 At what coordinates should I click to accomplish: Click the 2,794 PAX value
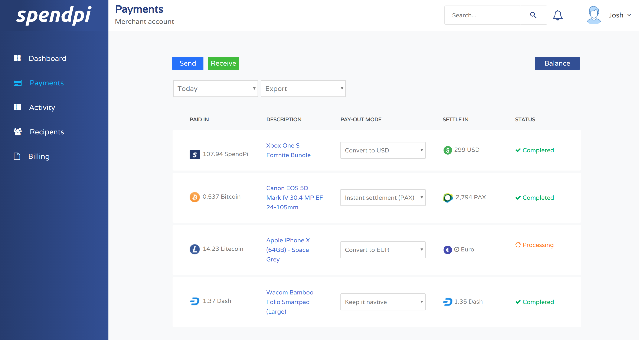(x=471, y=197)
